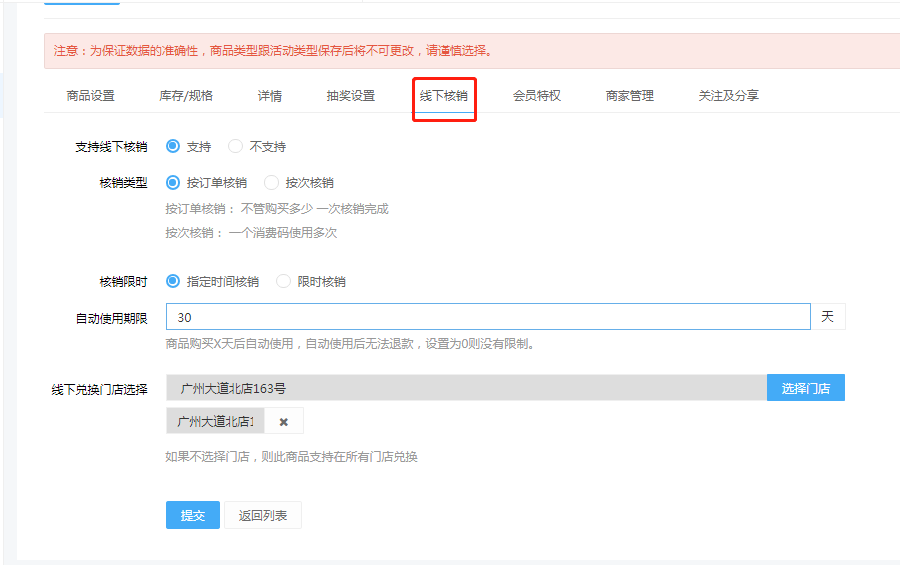
Task: Remove the 广州大道北店 store tag with X
Action: coord(284,421)
